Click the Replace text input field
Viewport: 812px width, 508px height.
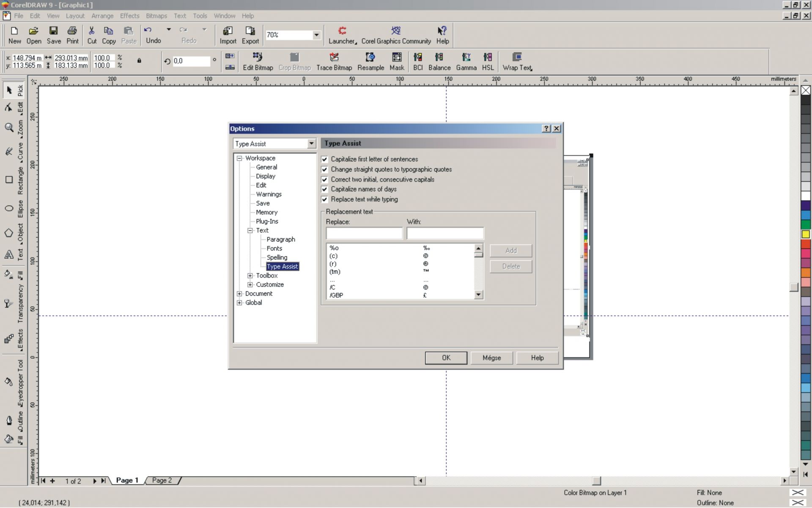coord(364,233)
